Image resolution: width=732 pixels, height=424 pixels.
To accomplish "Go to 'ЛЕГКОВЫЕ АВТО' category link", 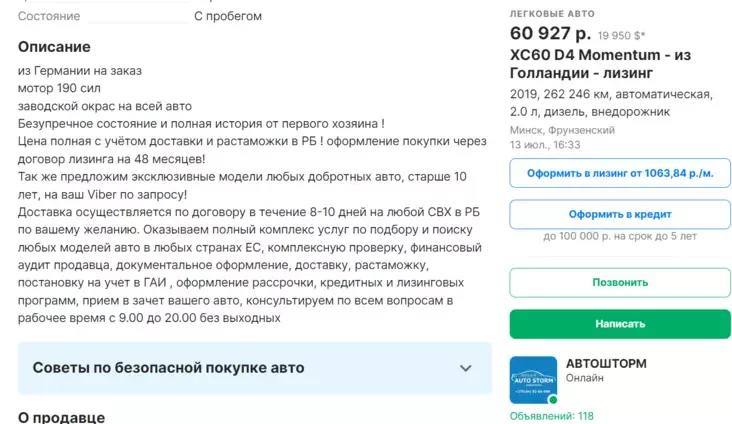I will (x=552, y=14).
